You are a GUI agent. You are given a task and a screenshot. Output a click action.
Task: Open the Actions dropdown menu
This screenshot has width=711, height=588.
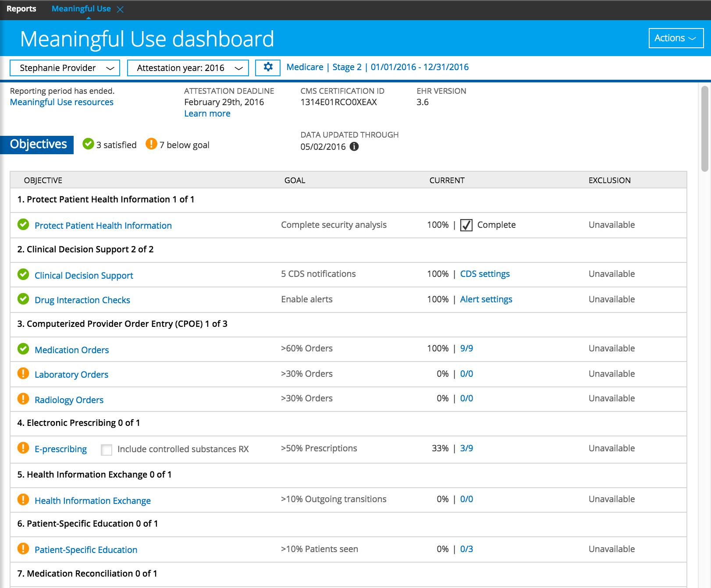[675, 38]
